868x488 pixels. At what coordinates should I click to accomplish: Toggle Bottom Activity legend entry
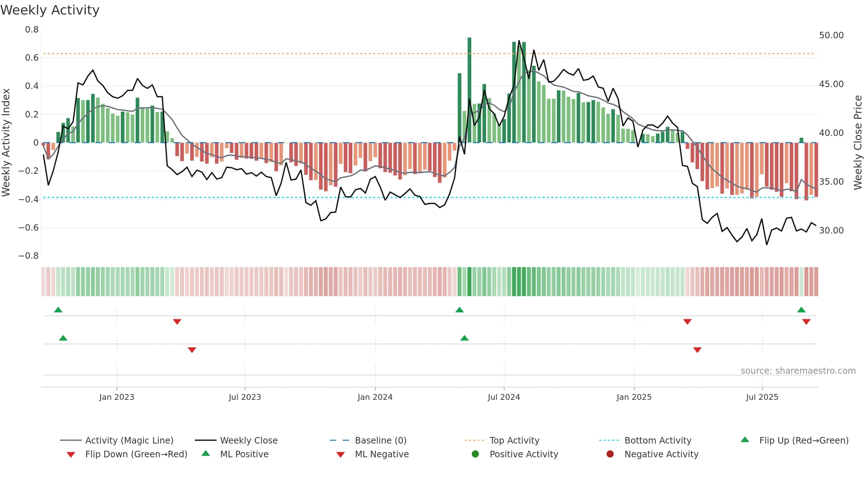(645, 440)
